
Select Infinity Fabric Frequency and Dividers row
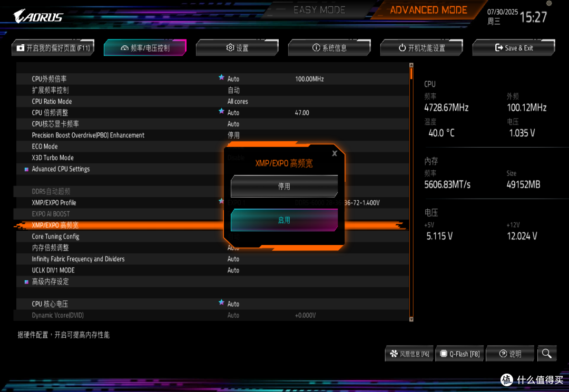coord(213,259)
